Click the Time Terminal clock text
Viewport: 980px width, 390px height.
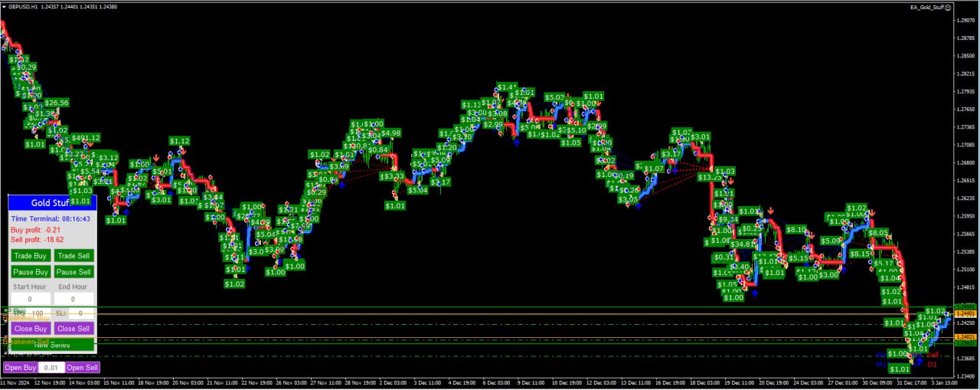(x=51, y=219)
